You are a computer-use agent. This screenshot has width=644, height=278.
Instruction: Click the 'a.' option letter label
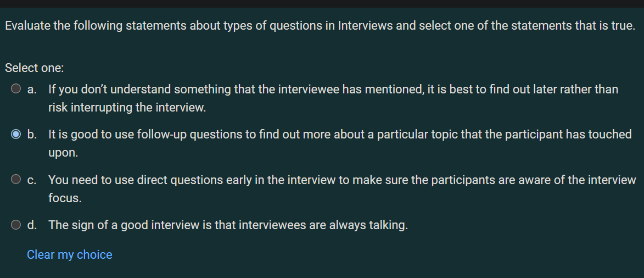click(32, 89)
